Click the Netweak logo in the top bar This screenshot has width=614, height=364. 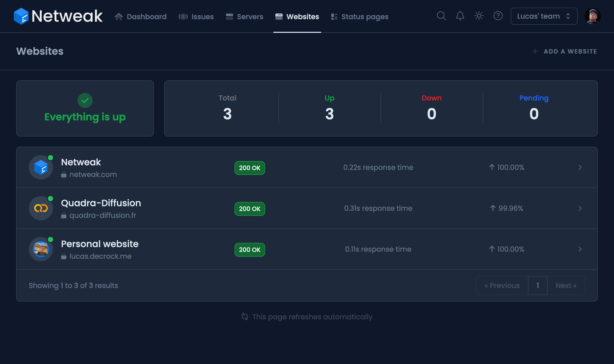point(58,16)
